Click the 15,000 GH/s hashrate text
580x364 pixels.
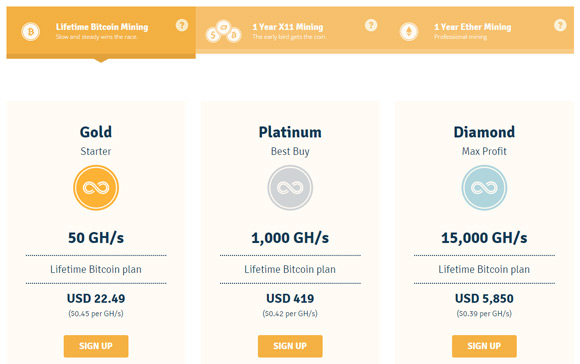(x=484, y=238)
